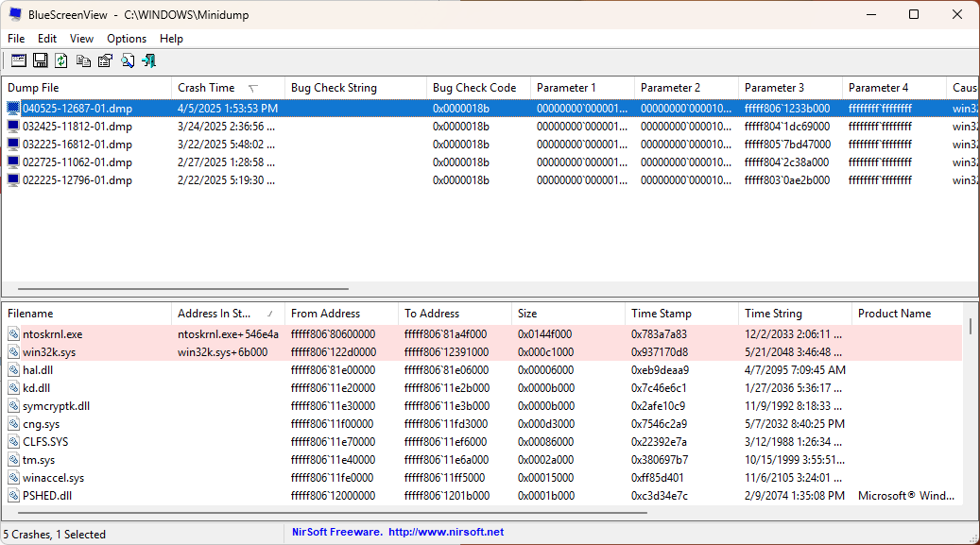Sort by Parameter 3 column header
The height and width of the screenshot is (545, 980).
tap(790, 88)
